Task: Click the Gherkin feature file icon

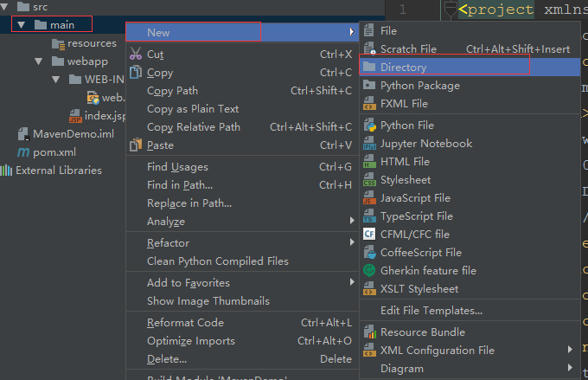Action: click(369, 270)
